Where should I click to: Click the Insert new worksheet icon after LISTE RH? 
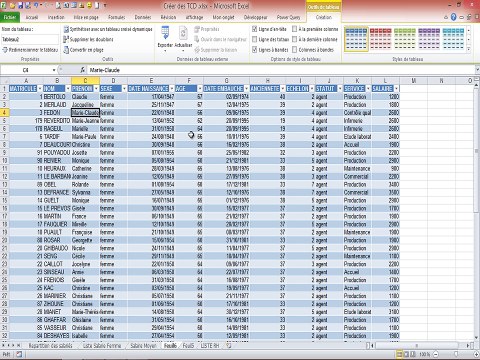[229, 346]
